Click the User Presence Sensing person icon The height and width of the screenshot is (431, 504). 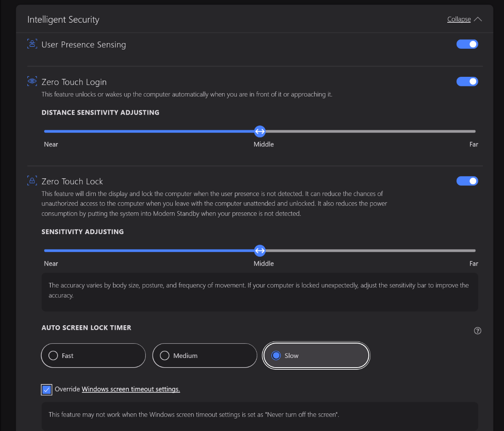tap(32, 44)
